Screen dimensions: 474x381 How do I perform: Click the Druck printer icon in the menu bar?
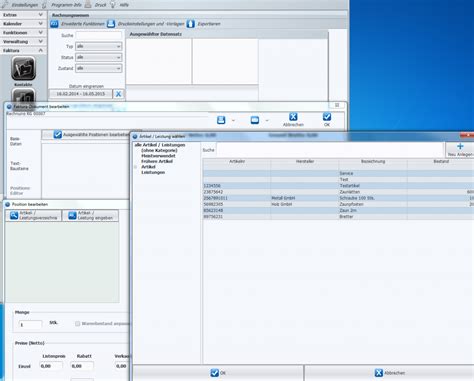(x=88, y=5)
